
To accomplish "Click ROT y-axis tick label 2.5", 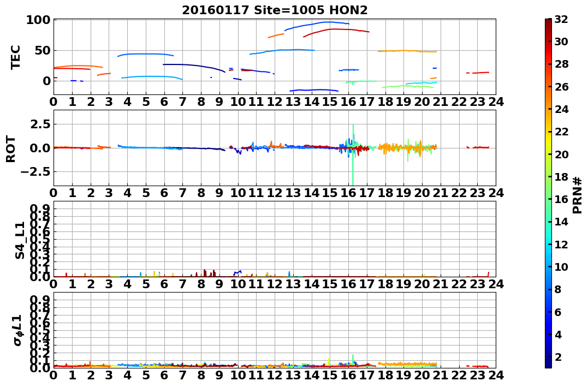I will point(39,124).
